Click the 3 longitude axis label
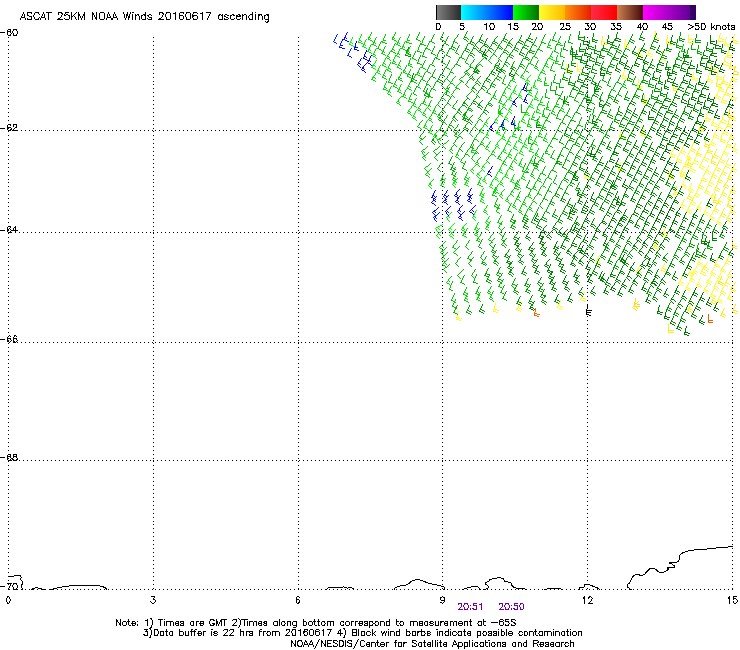The height and width of the screenshot is (650, 740). click(153, 600)
